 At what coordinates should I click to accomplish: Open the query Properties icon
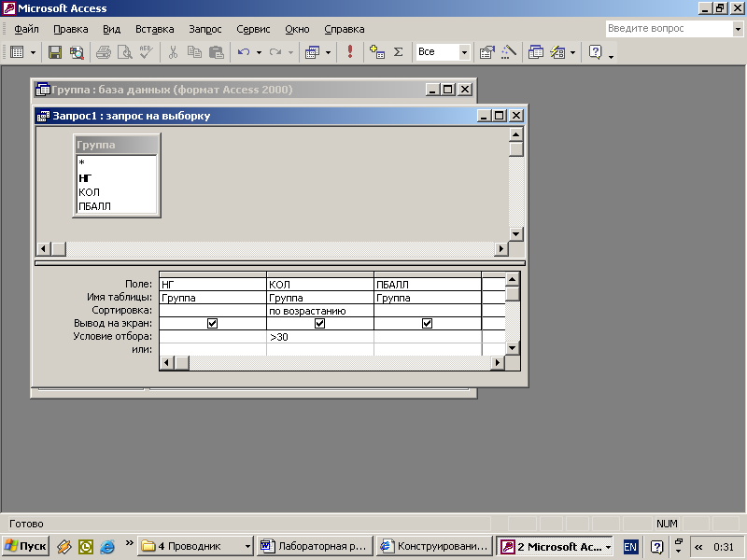coord(486,52)
